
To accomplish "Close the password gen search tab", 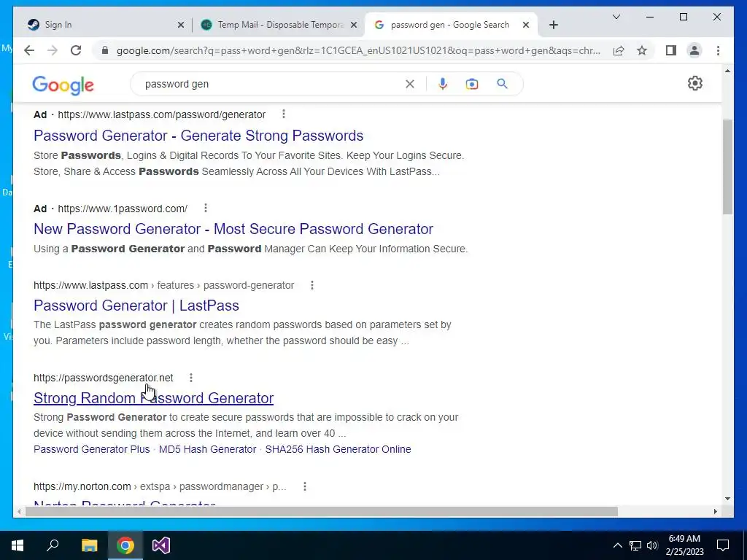I will pos(526,25).
